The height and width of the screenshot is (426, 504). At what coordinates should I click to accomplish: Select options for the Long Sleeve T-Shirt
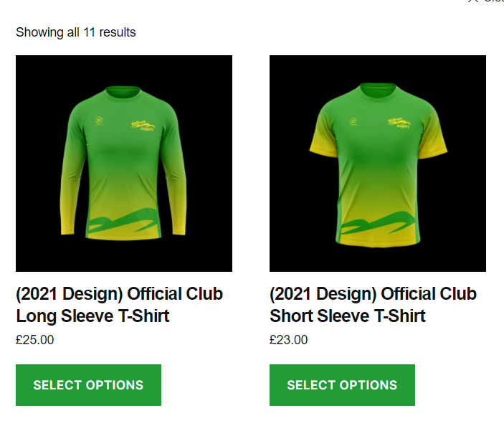tap(88, 385)
